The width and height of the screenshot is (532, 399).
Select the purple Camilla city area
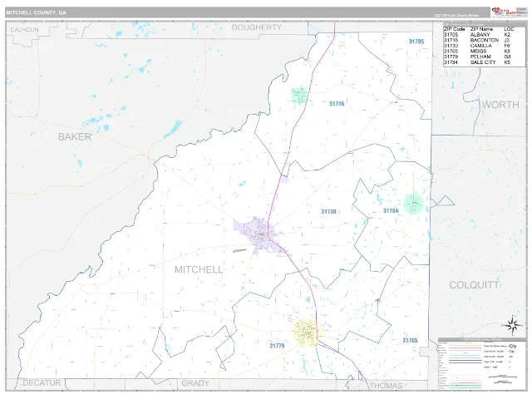point(259,234)
